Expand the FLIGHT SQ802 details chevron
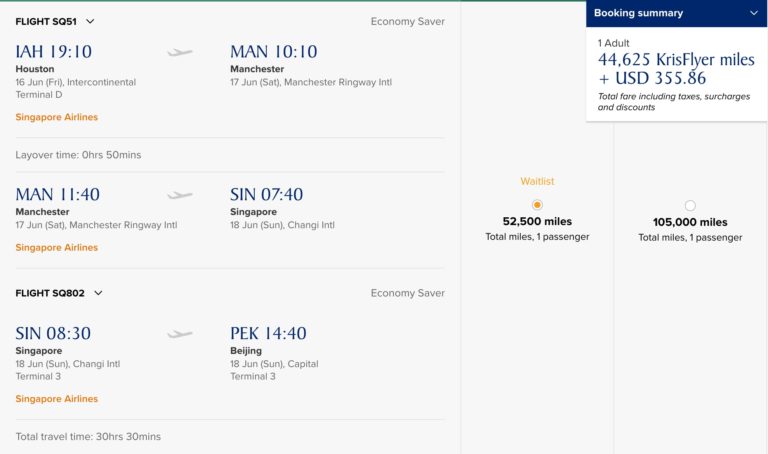The image size is (768, 454). (x=98, y=293)
